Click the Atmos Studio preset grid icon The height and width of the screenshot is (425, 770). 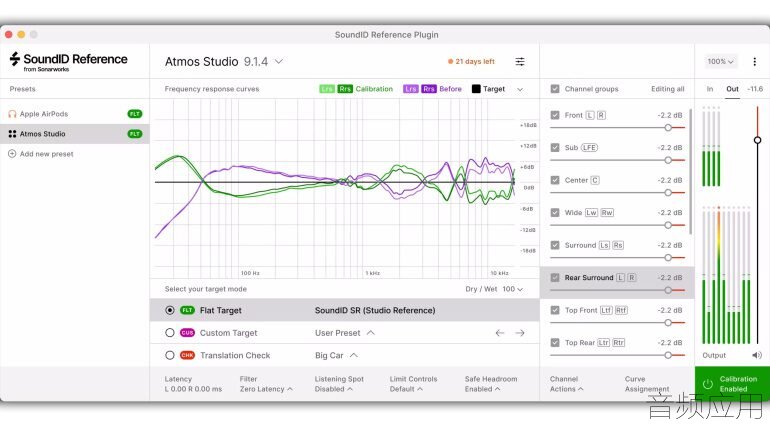[x=12, y=134]
